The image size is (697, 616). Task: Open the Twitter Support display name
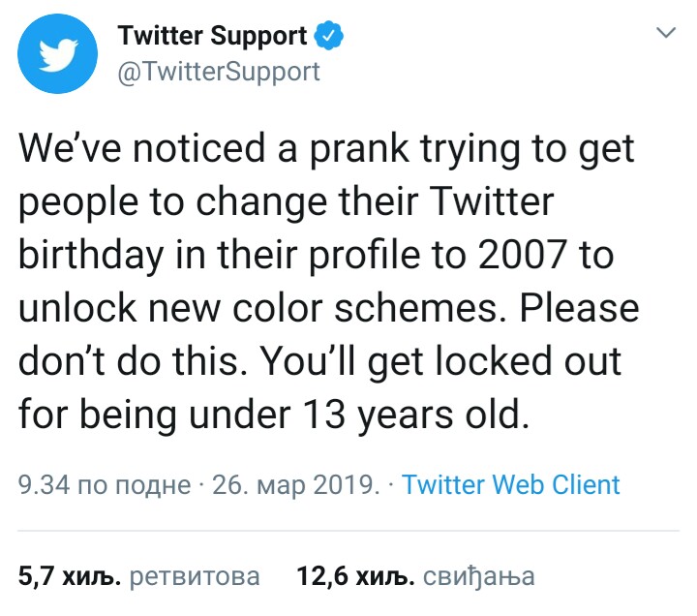coord(212,37)
